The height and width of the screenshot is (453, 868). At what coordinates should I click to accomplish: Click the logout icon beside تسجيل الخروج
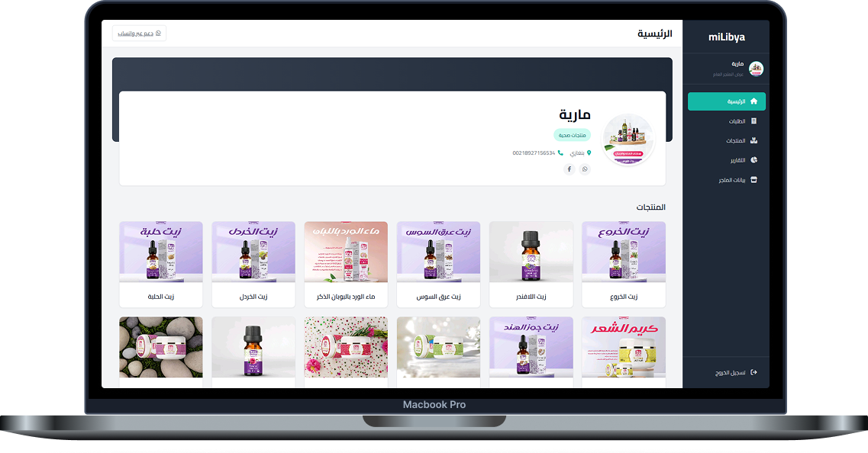click(753, 372)
